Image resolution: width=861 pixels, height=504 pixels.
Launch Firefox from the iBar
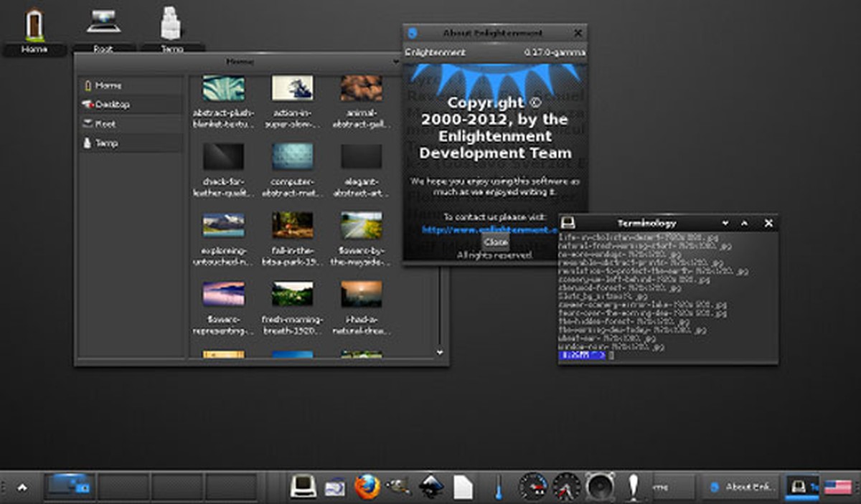pos(367,485)
